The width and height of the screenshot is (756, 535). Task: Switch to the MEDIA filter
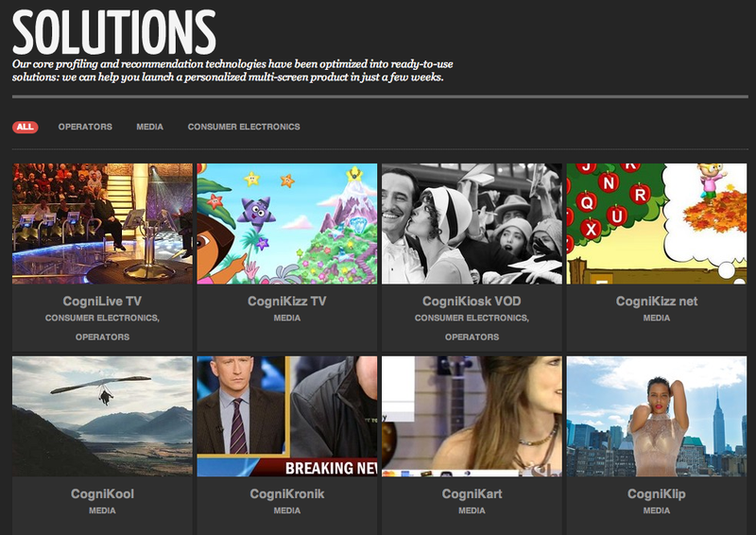(x=149, y=127)
